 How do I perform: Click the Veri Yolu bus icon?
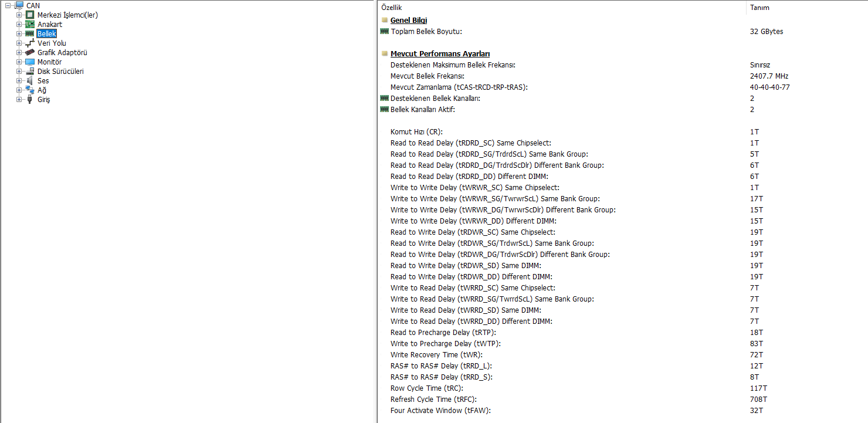pyautogui.click(x=30, y=43)
